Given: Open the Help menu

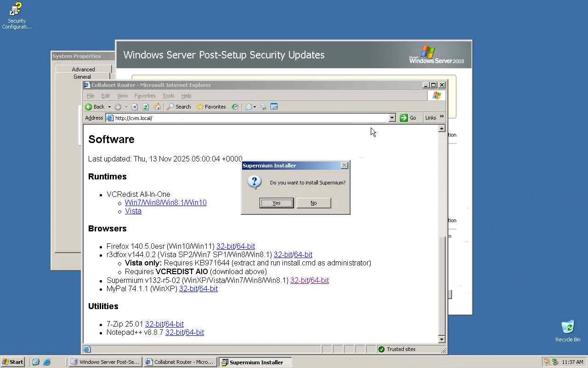Looking at the screenshot, I should 186,96.
